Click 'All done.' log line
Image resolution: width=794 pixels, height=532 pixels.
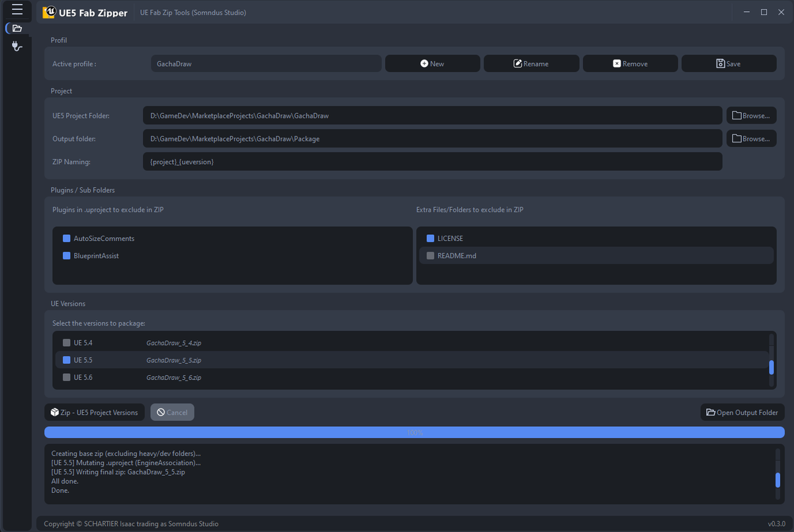click(x=64, y=481)
